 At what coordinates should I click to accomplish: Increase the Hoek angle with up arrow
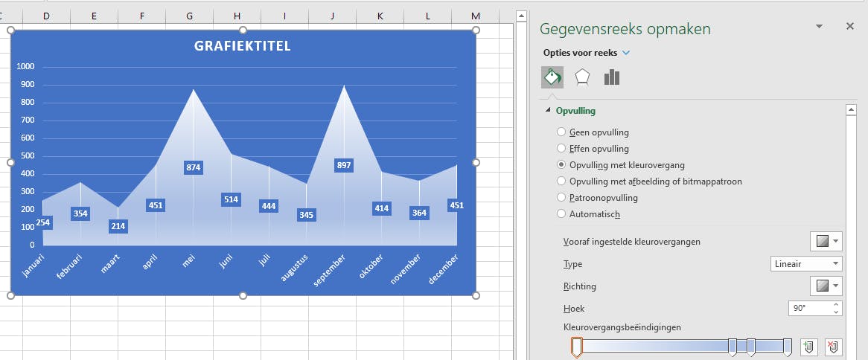[836, 305]
